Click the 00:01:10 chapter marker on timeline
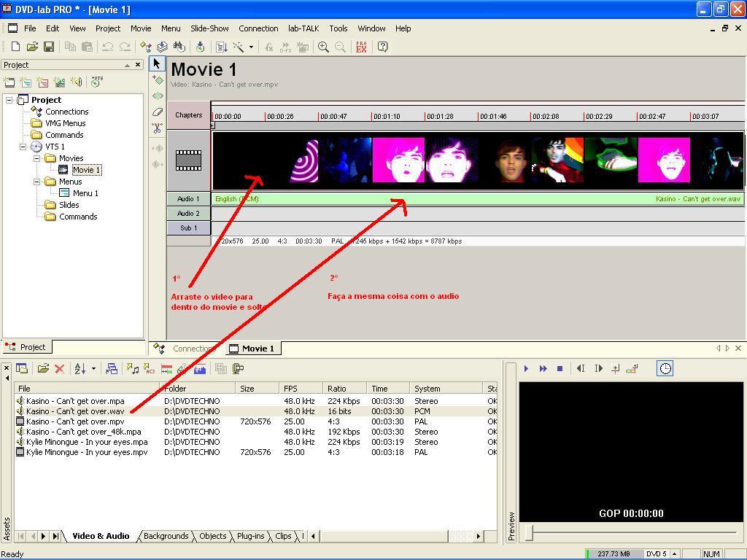The height and width of the screenshot is (560, 747). tap(387, 116)
